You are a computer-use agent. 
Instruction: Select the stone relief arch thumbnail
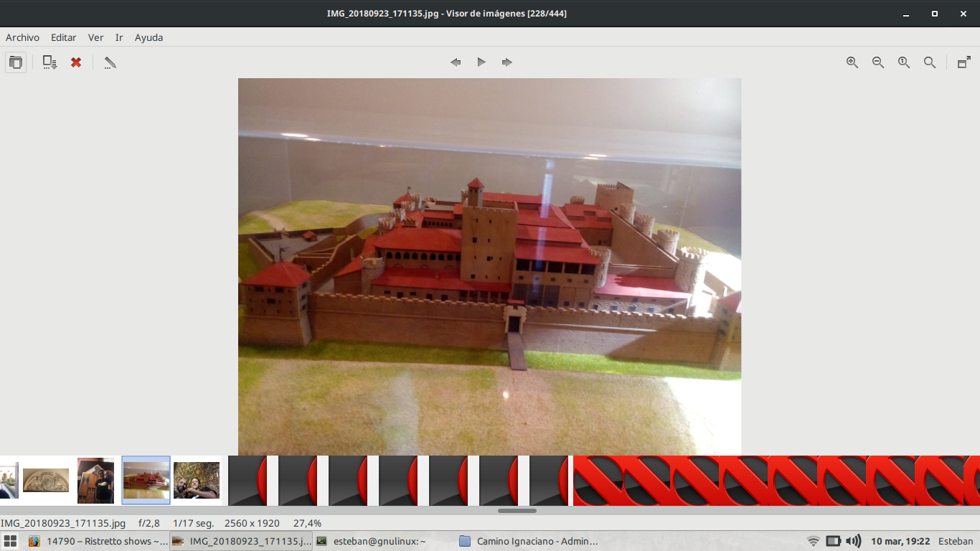tap(46, 480)
